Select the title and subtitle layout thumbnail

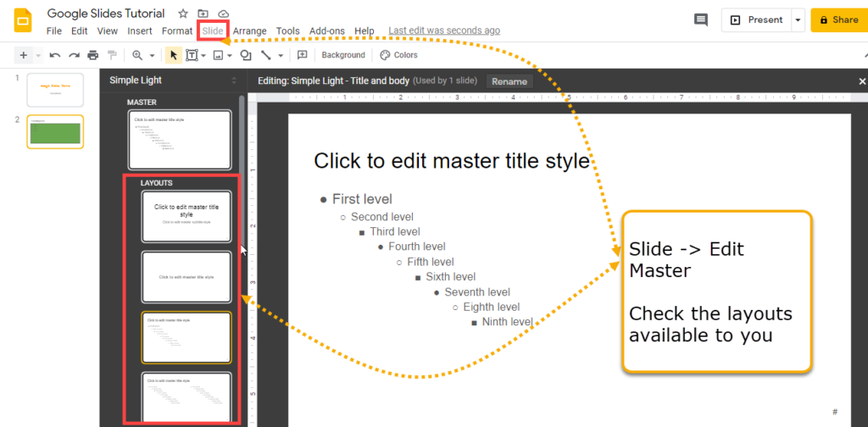[186, 216]
